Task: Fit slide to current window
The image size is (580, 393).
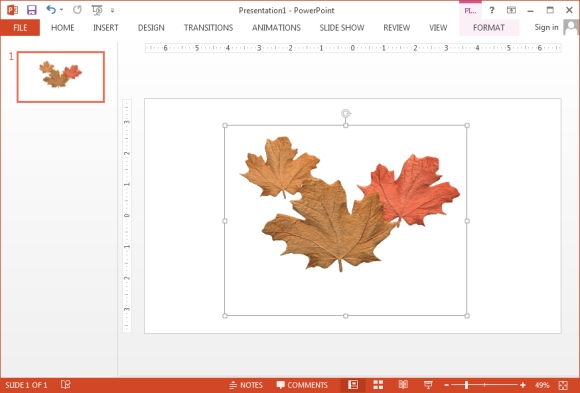Action: (x=563, y=385)
